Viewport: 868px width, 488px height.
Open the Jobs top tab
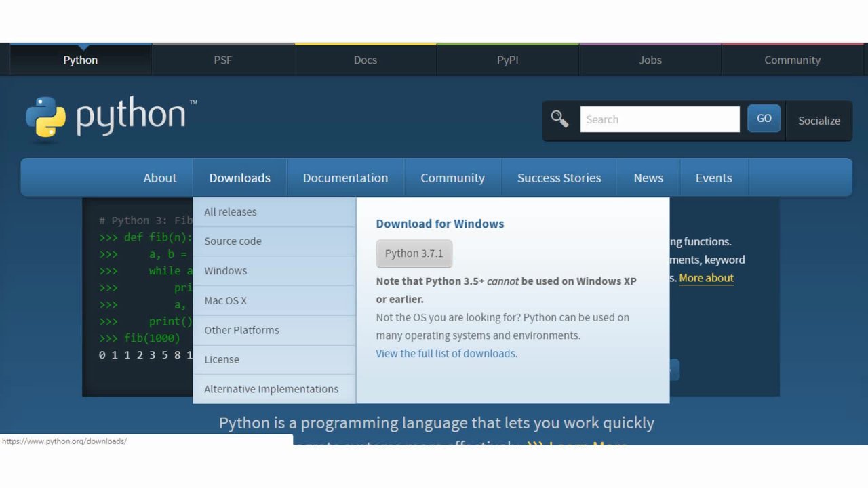pyautogui.click(x=650, y=60)
